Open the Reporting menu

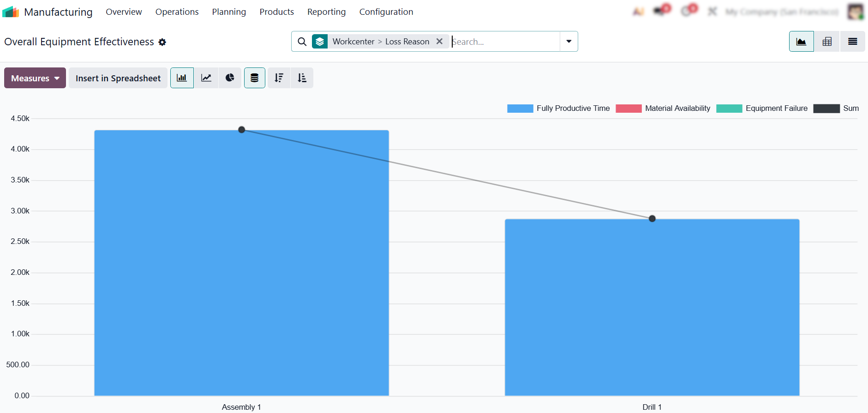pos(326,12)
